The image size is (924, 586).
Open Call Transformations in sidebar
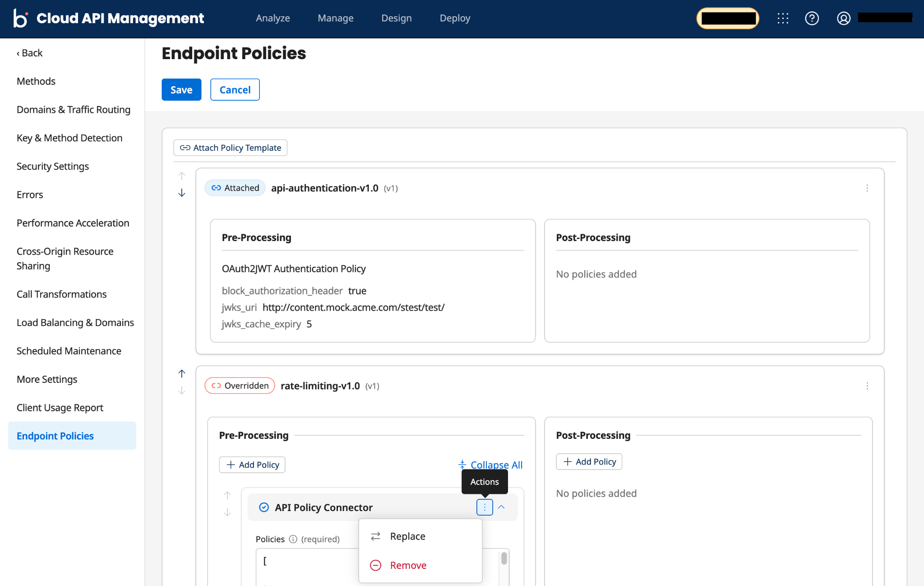(62, 294)
